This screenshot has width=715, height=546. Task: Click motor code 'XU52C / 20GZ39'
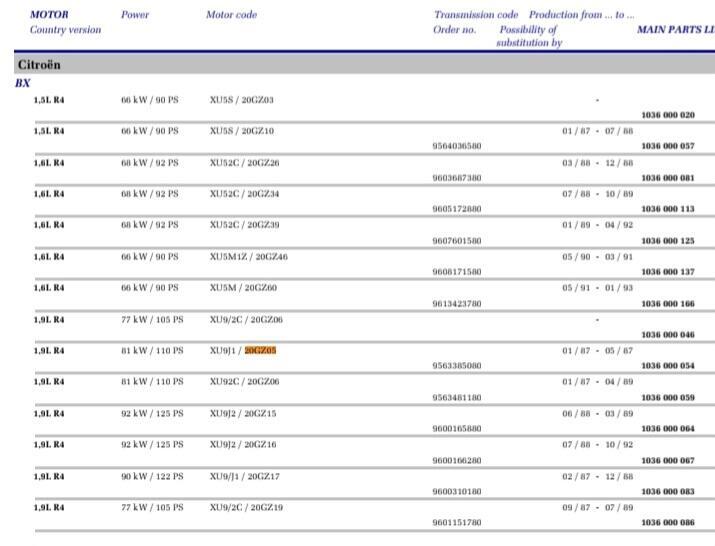(x=244, y=225)
